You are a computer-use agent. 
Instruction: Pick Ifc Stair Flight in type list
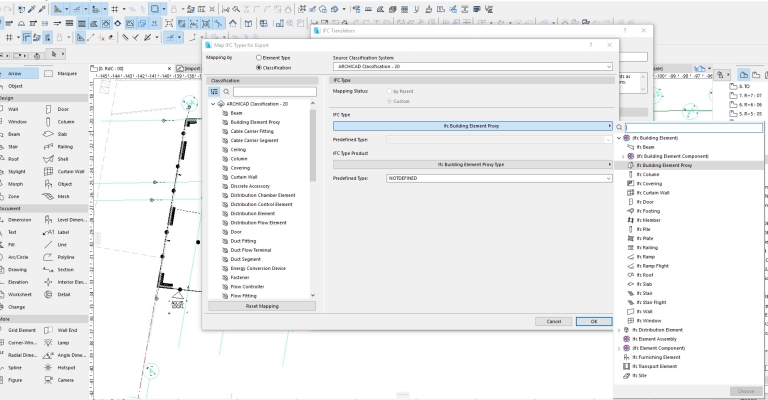point(651,303)
